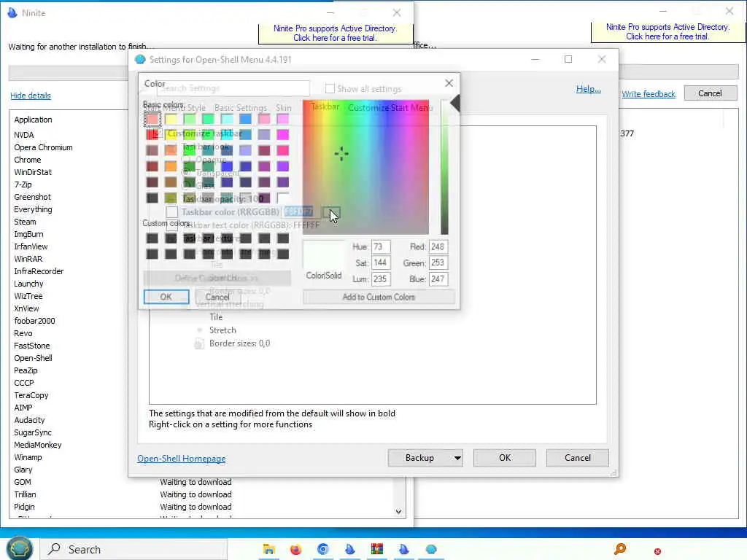The height and width of the screenshot is (560, 747).
Task: Open the Ninite Pro free trial banner in right window
Action: coord(667,32)
